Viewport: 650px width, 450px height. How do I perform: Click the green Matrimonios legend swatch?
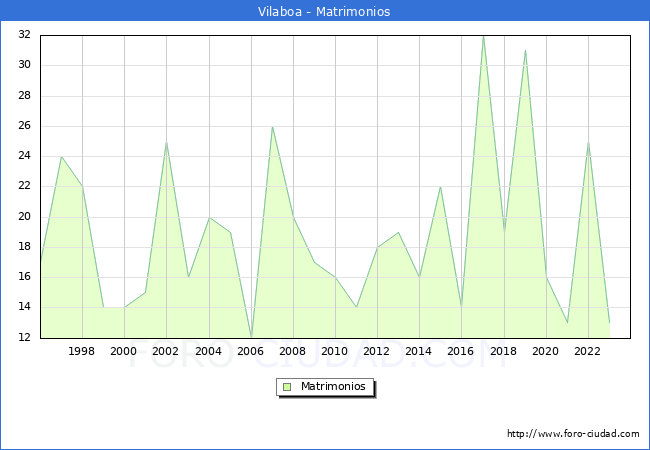click(x=287, y=386)
